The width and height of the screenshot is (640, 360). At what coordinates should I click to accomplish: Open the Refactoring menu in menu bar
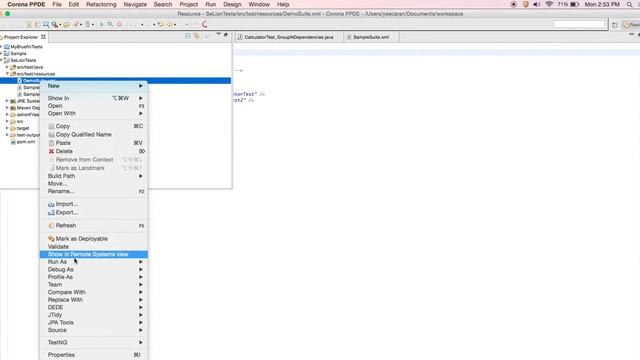(x=101, y=4)
